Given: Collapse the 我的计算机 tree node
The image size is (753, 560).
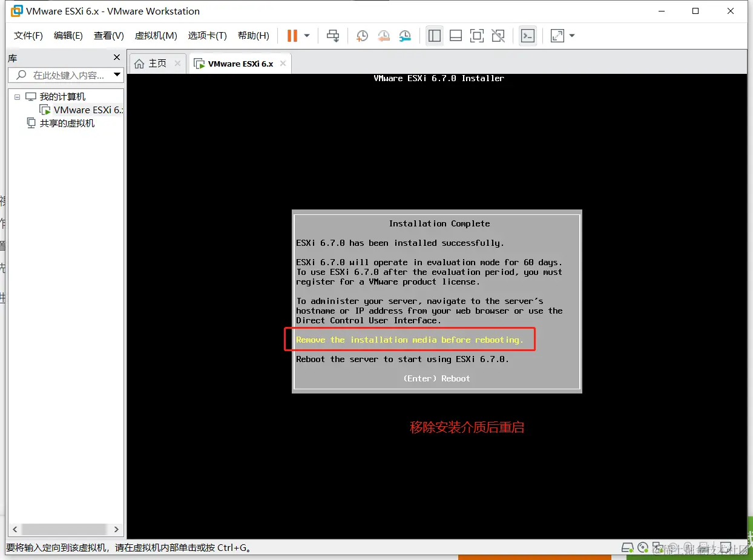Looking at the screenshot, I should pos(16,96).
